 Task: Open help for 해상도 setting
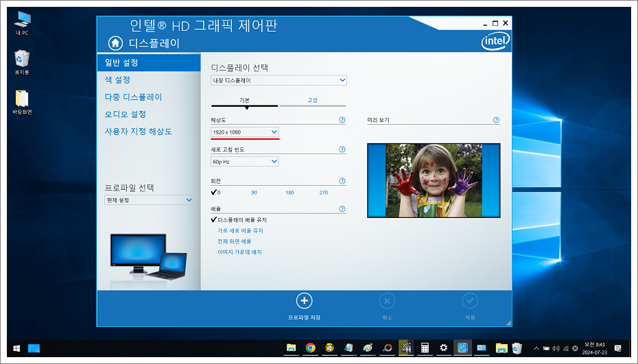point(342,120)
